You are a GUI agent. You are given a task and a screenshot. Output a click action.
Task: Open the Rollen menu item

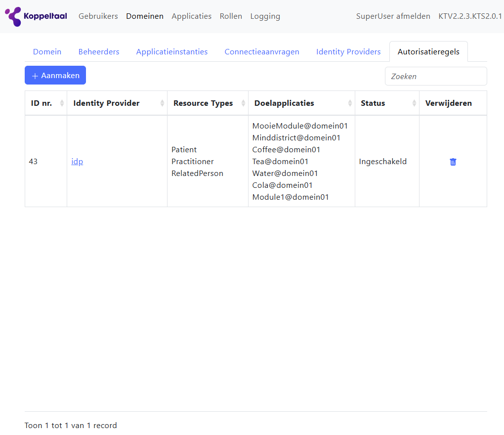coord(231,16)
